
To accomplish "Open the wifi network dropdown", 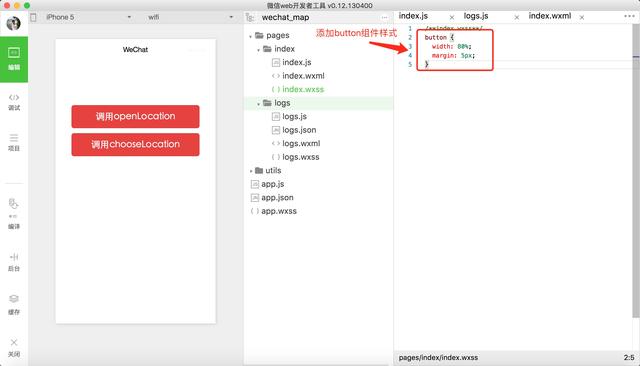I will [x=190, y=17].
